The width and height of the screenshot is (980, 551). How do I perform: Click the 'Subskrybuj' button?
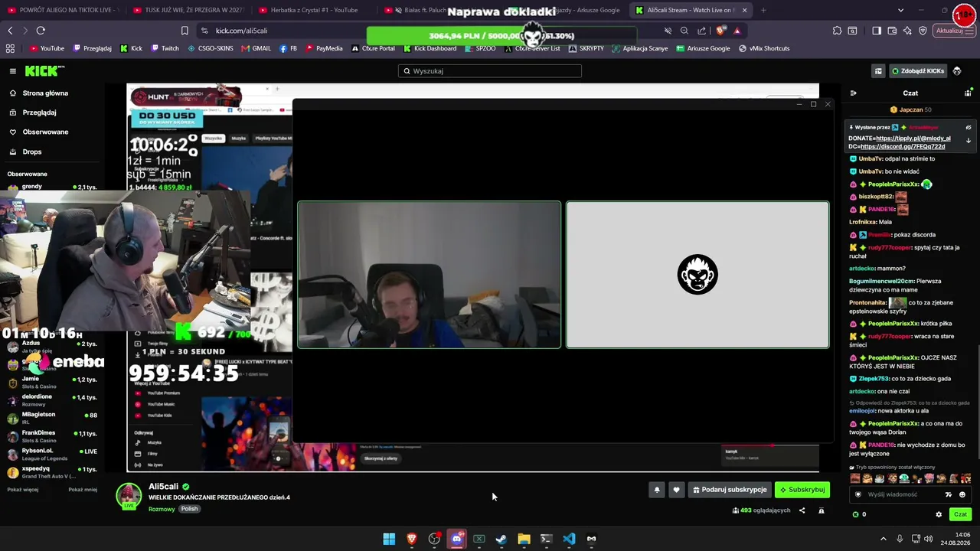pyautogui.click(x=802, y=490)
